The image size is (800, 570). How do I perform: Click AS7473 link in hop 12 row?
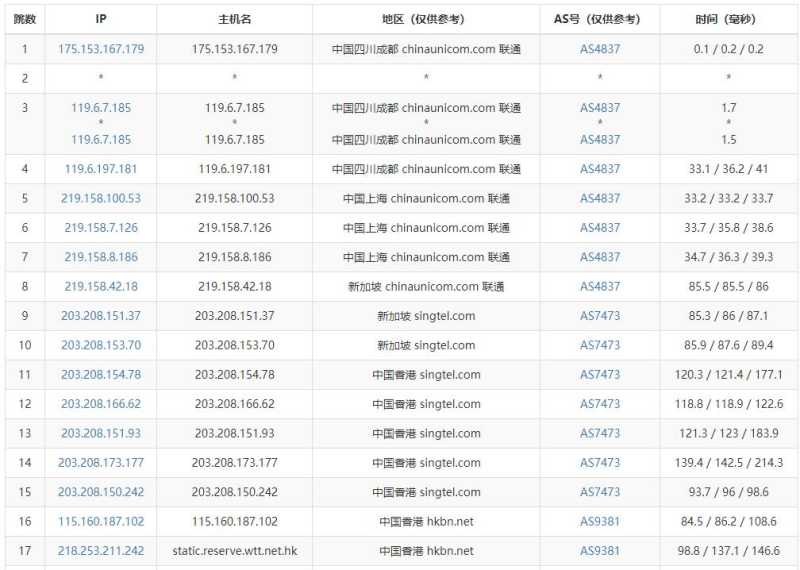600,404
